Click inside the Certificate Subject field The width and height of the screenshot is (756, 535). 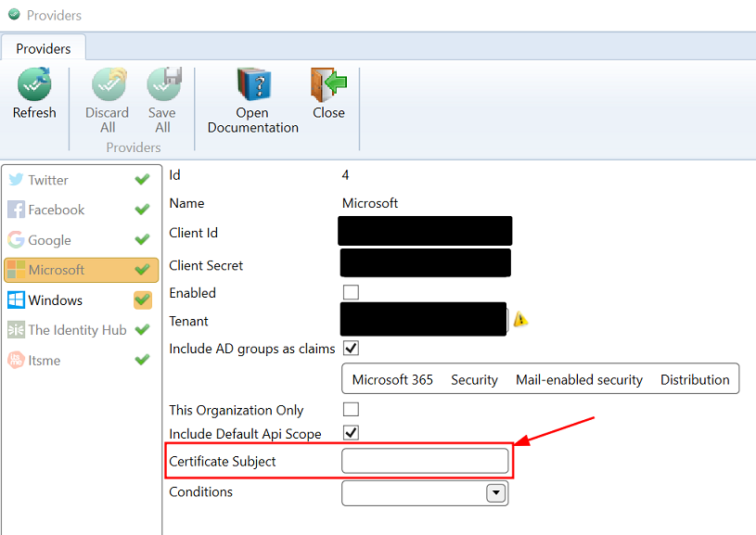coord(425,461)
